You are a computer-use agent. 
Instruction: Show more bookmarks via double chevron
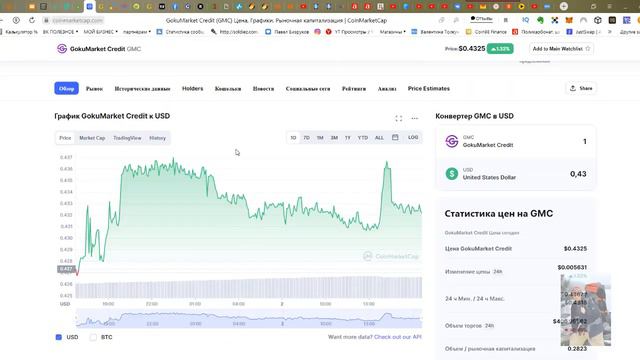(x=609, y=31)
